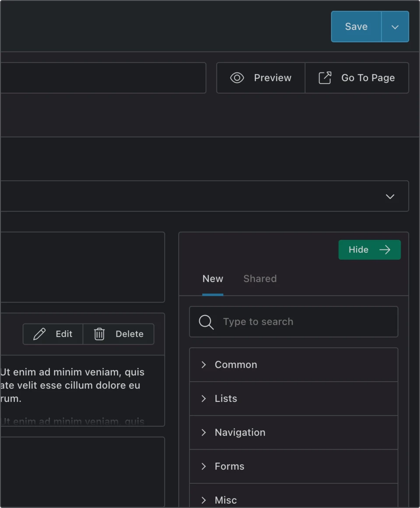Viewport: 420px width, 508px height.
Task: Click the blue Save button
Action: tap(356, 27)
